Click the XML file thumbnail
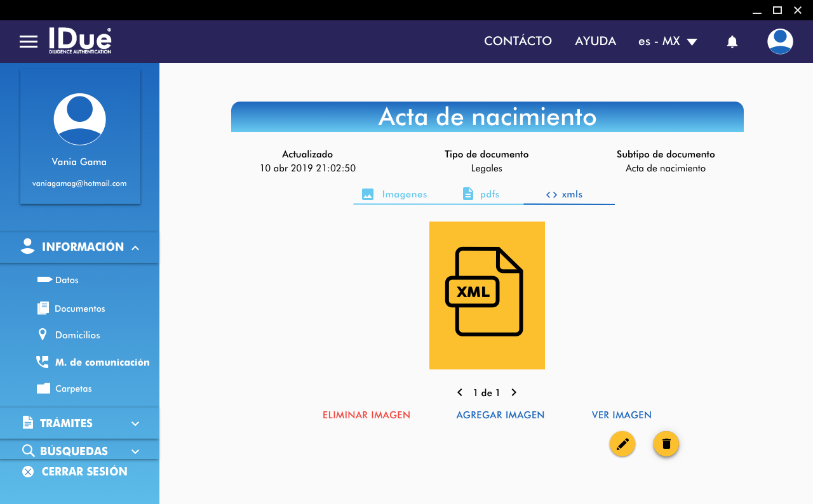813x504 pixels. 487,295
